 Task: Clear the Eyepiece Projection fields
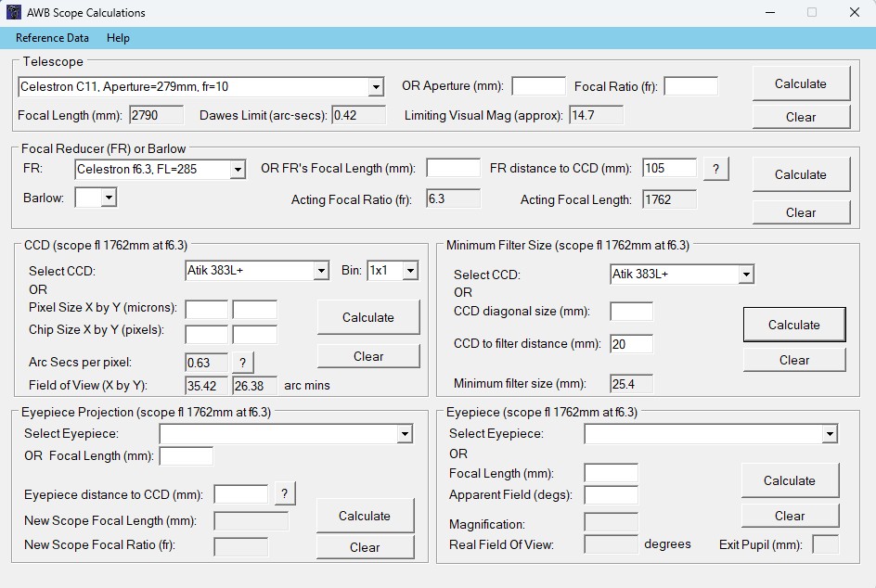[365, 547]
